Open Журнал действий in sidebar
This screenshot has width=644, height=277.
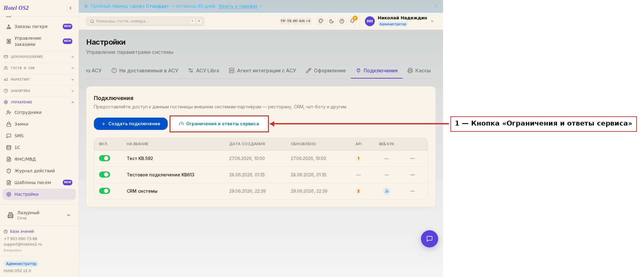[x=39, y=171]
